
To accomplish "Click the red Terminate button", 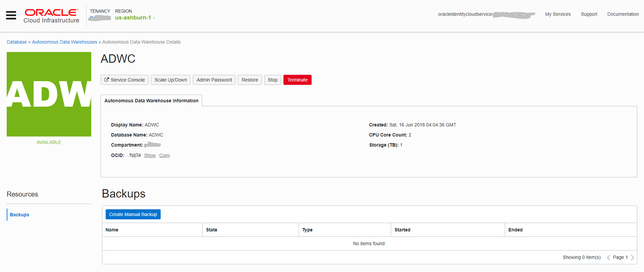I will (298, 80).
